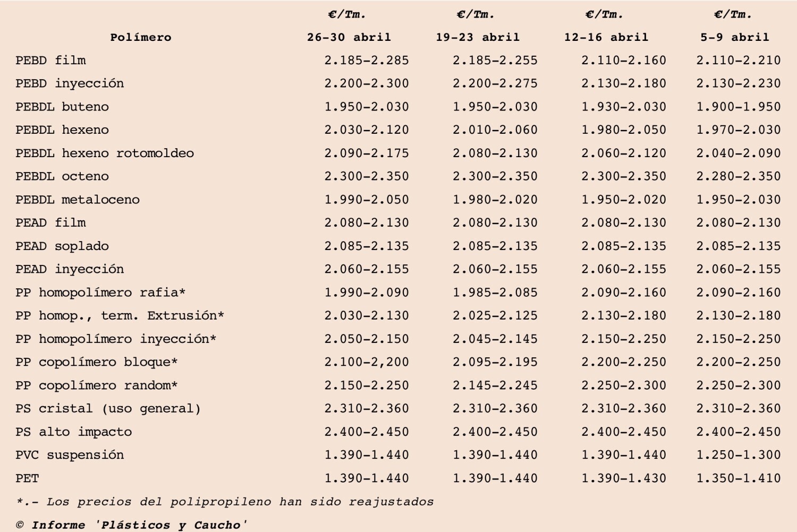This screenshot has height=532, width=797.
Task: Click the 5-9 abril column header
Action: click(x=735, y=37)
